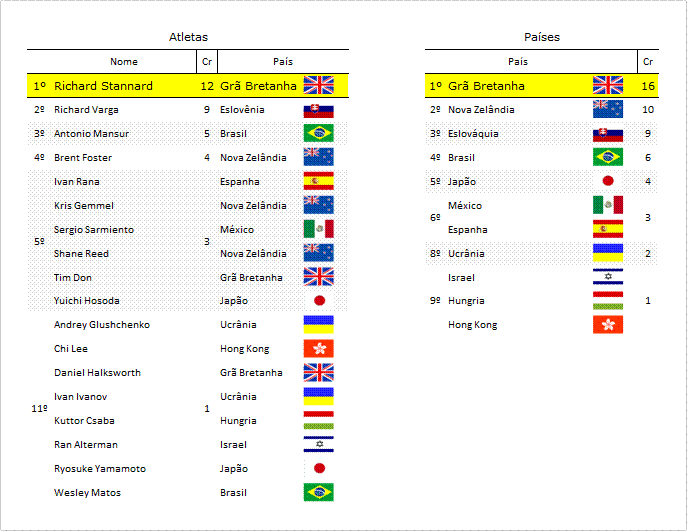Click the Spain flag in Ivan Rana's row
687x531 pixels.
(x=319, y=181)
